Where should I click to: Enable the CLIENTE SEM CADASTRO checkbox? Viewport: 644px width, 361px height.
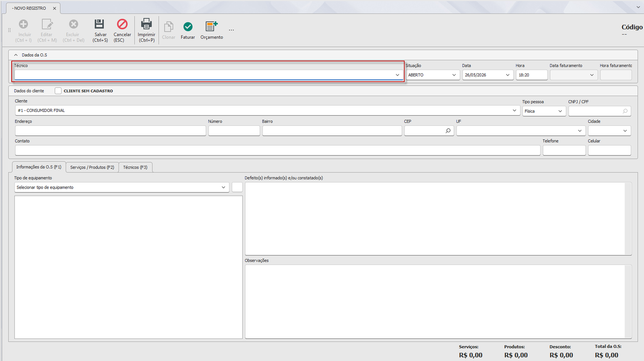tap(58, 91)
